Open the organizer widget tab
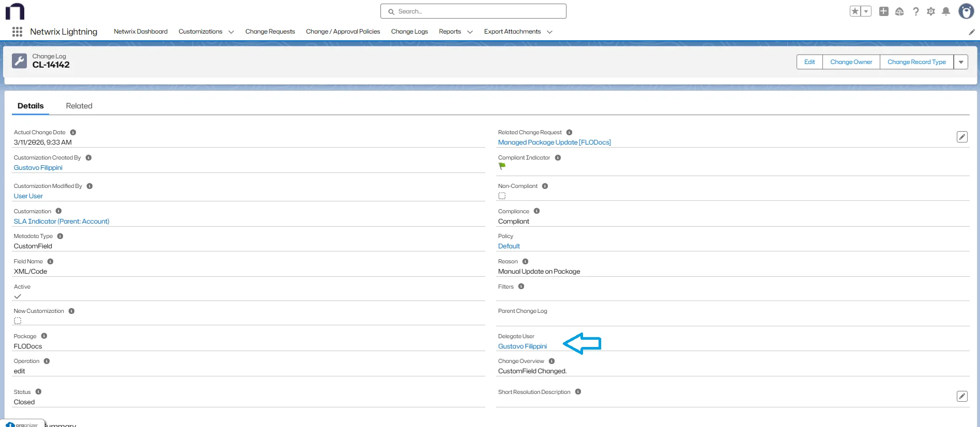 22,424
